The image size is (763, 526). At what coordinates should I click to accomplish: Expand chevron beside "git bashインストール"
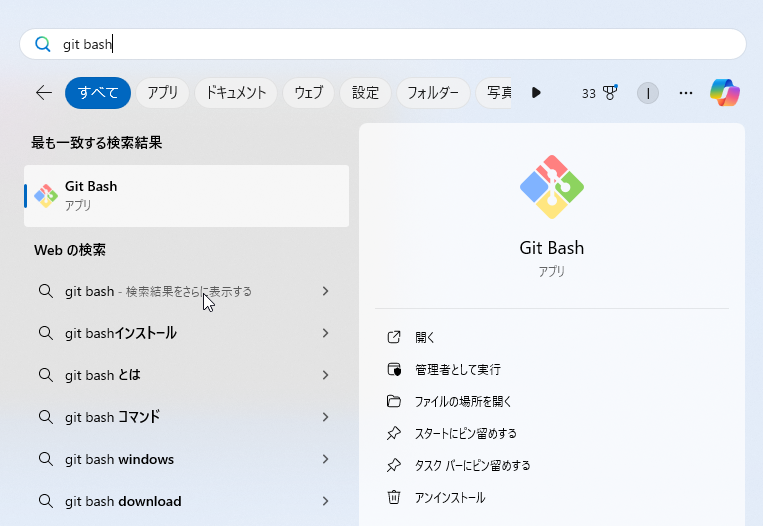pos(326,333)
